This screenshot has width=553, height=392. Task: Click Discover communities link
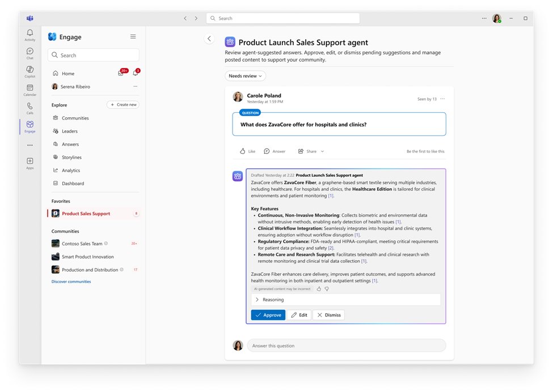(x=71, y=282)
